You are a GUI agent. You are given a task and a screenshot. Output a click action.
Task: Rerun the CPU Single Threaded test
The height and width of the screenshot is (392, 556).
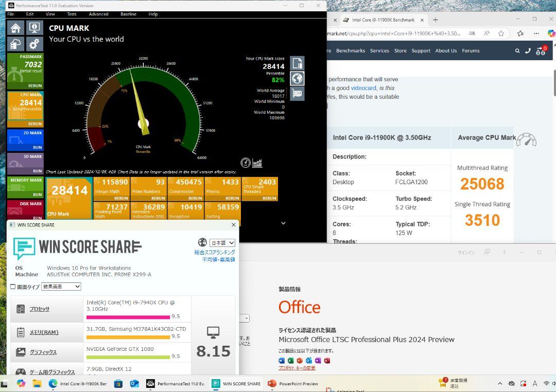tap(269, 199)
